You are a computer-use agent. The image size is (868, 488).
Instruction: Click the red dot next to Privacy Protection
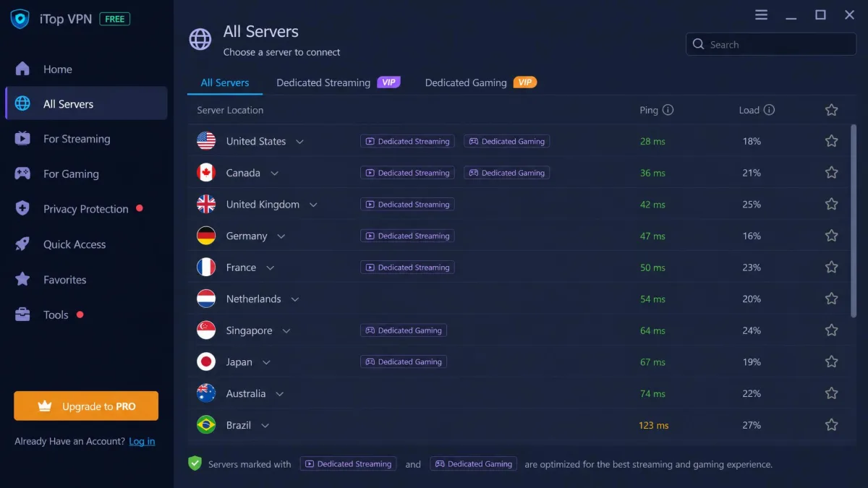coord(140,208)
